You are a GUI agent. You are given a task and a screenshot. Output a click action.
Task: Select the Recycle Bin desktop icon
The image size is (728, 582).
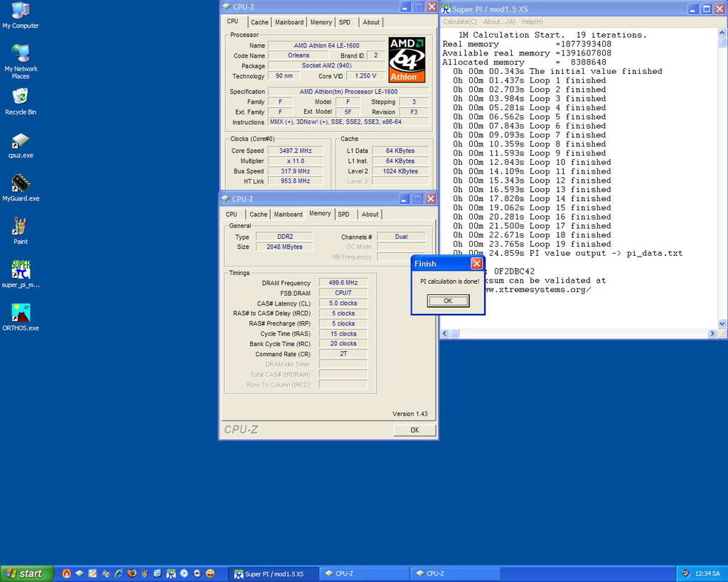[21, 101]
